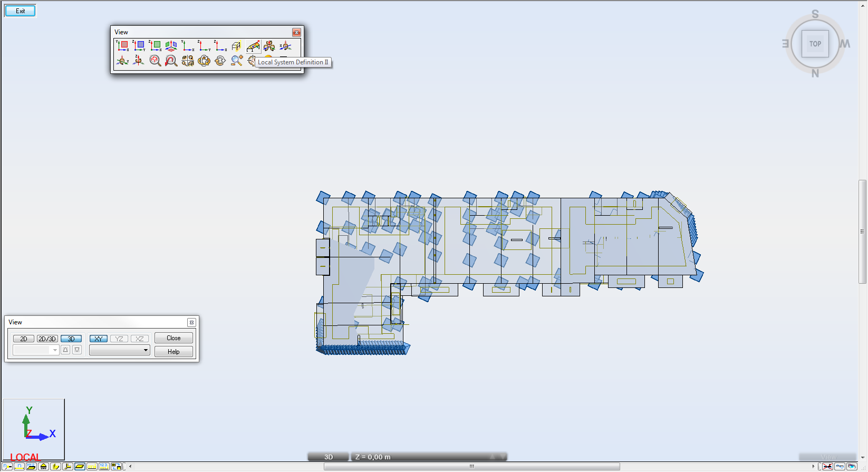Viewport: 868px width, 472px height.
Task: Click Zoom plus/minus magnifier icon
Action: coord(237,61)
